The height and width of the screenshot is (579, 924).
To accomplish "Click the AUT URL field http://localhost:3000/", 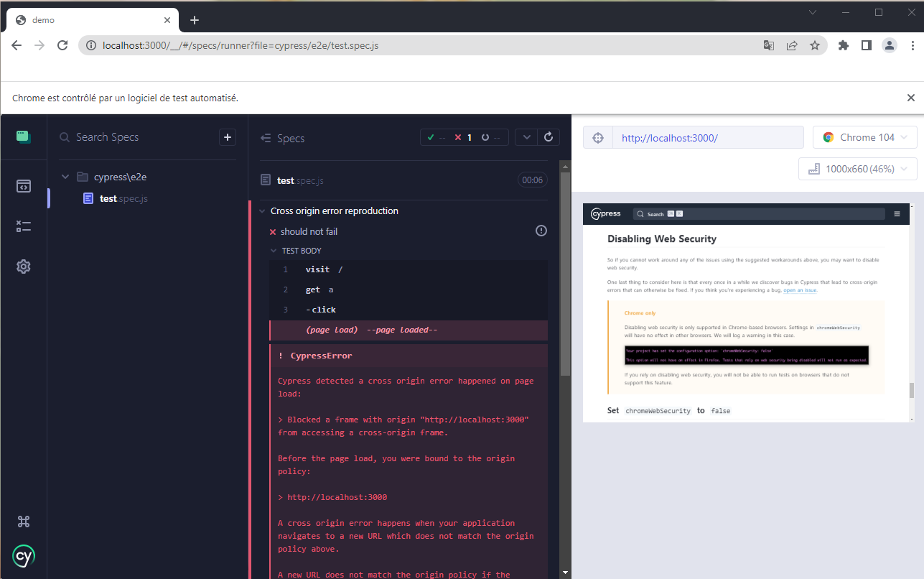I will [707, 138].
